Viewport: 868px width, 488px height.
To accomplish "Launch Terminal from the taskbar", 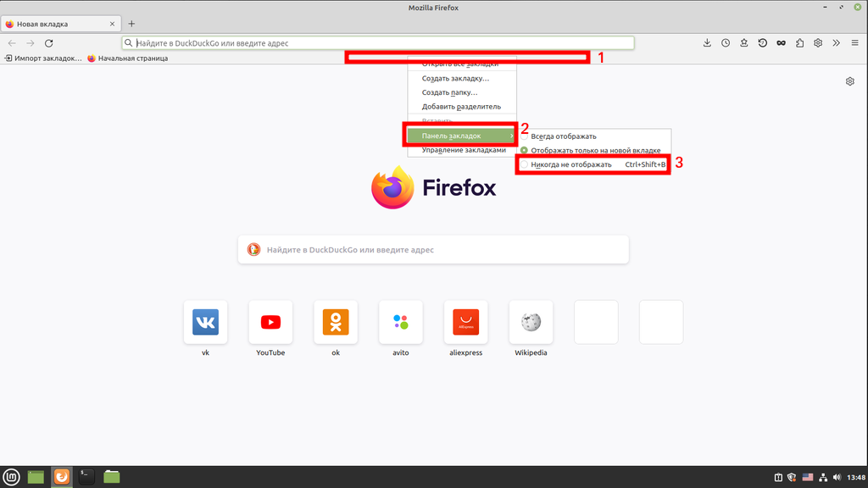I will coord(86,477).
